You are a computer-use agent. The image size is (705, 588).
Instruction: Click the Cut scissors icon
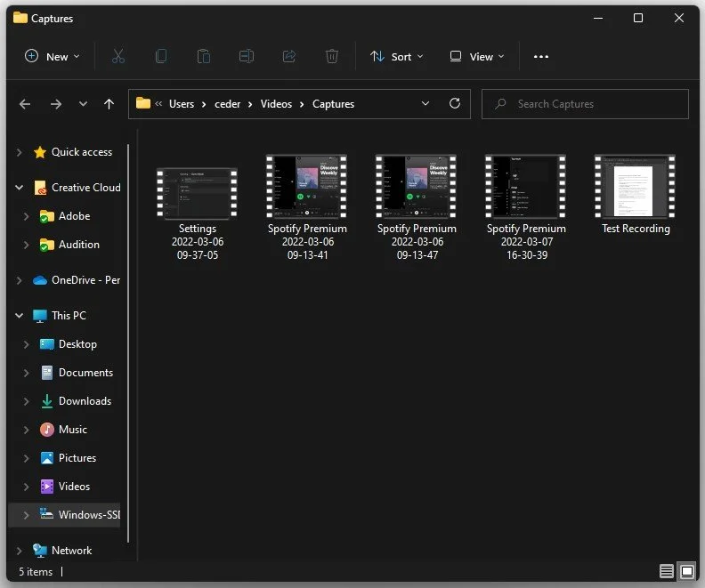[x=118, y=57]
